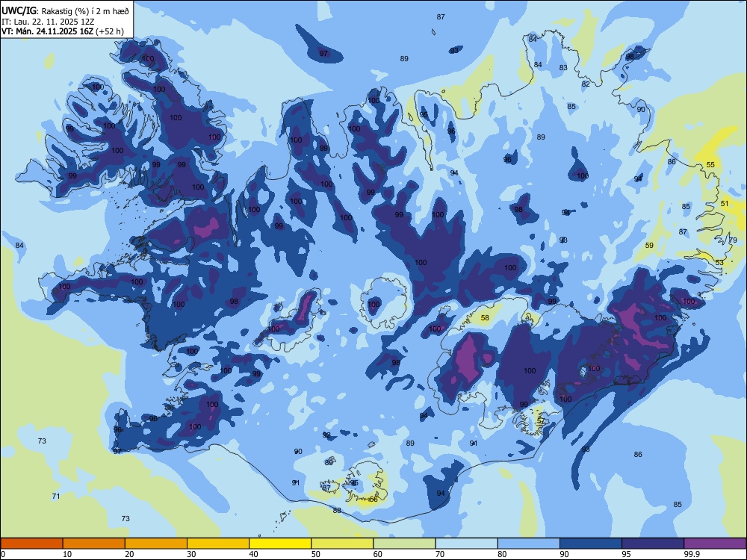747x560 pixels.
Task: Click the map value '82' in northeast
Action: pos(586,84)
